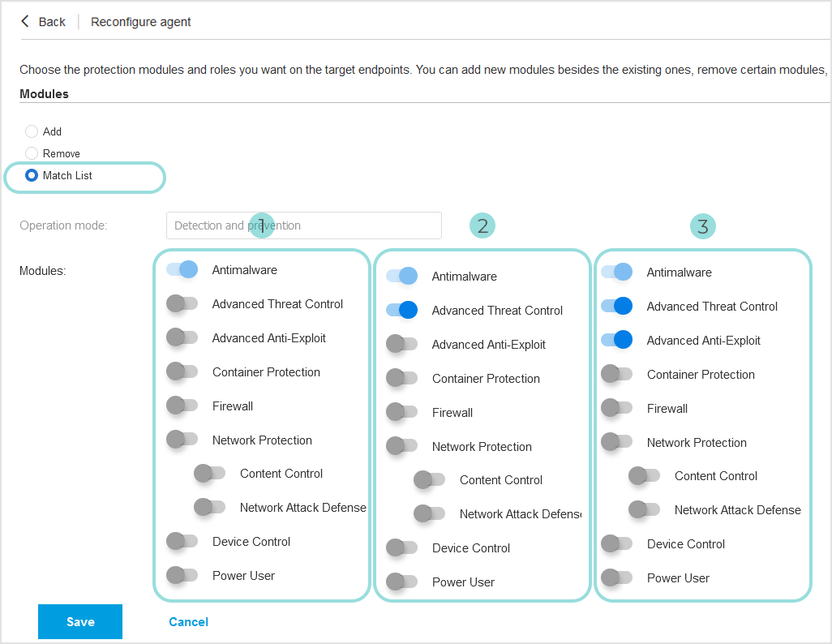The image size is (832, 644).
Task: Select the Remove radio button
Action: 31,152
